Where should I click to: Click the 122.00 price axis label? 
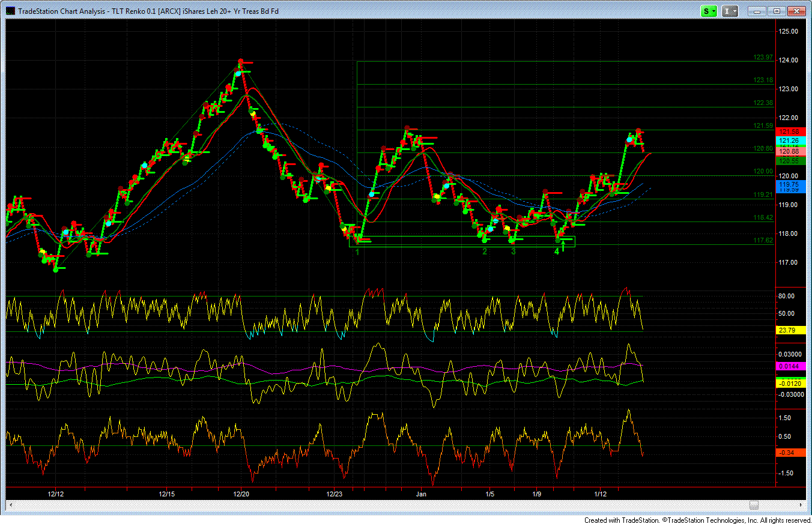coord(789,118)
